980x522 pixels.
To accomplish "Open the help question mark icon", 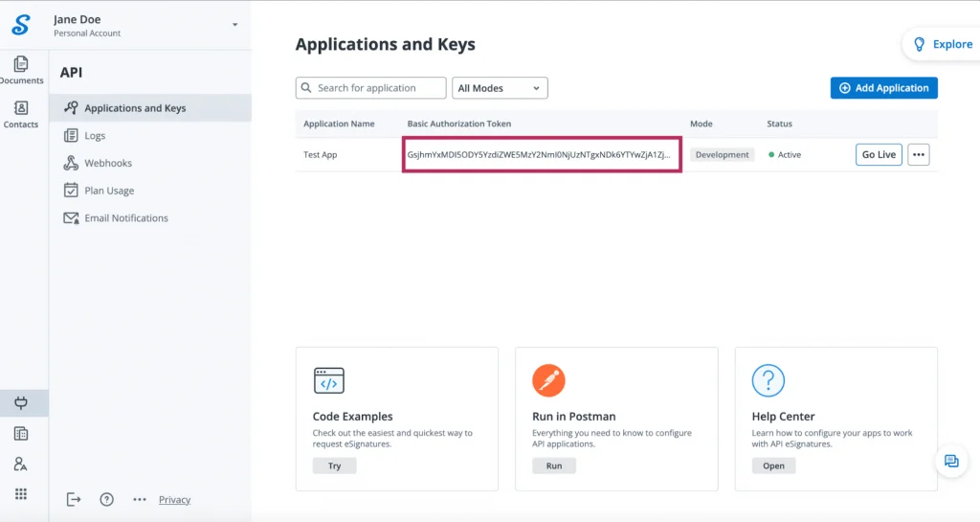I will tap(107, 499).
